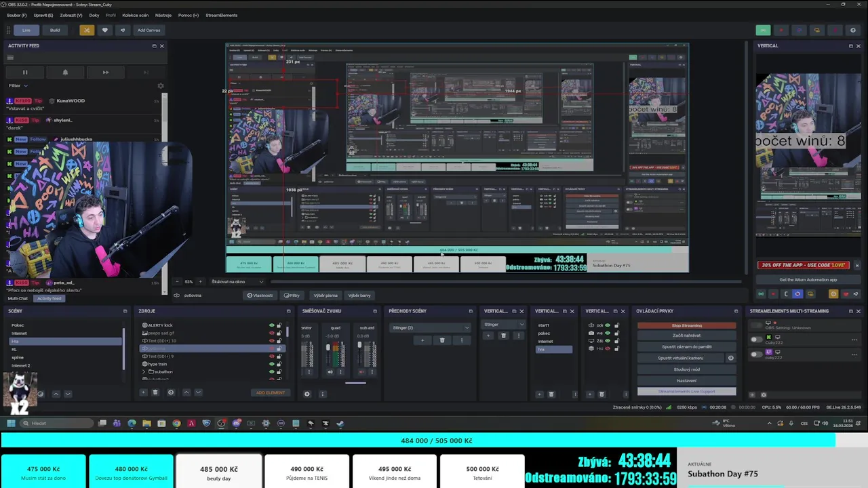This screenshot has width=868, height=488.
Task: Toggle visibility of hype train source
Action: [x=272, y=364]
